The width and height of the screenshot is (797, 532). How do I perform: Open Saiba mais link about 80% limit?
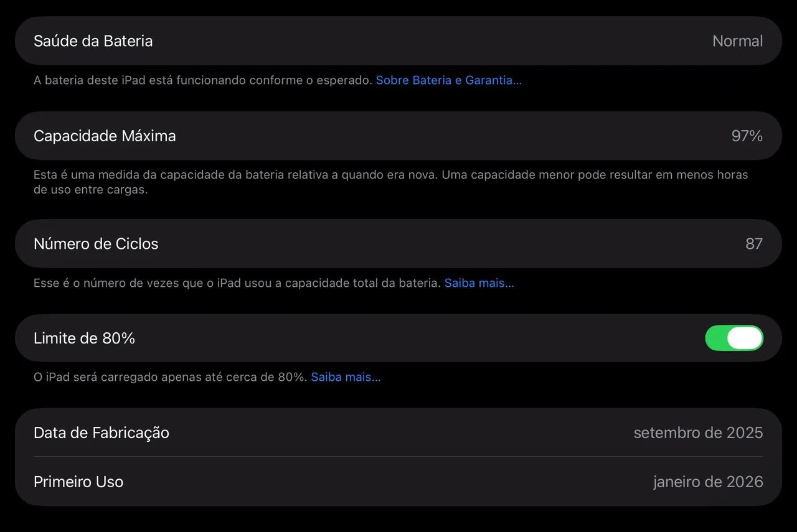click(x=346, y=377)
